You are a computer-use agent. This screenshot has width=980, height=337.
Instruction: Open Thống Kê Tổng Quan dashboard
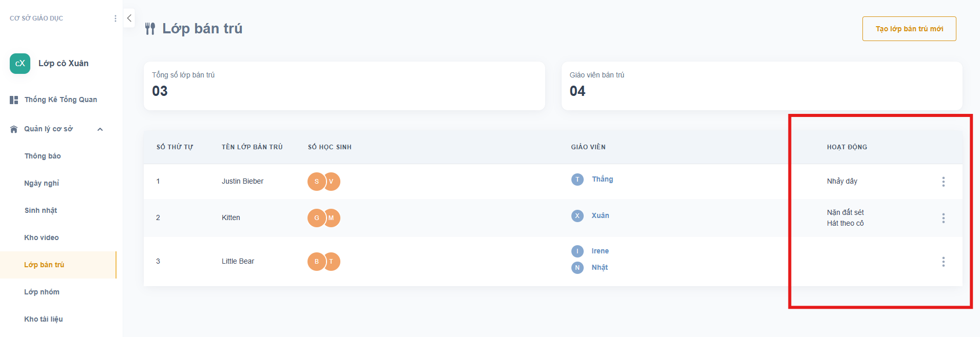(x=60, y=100)
